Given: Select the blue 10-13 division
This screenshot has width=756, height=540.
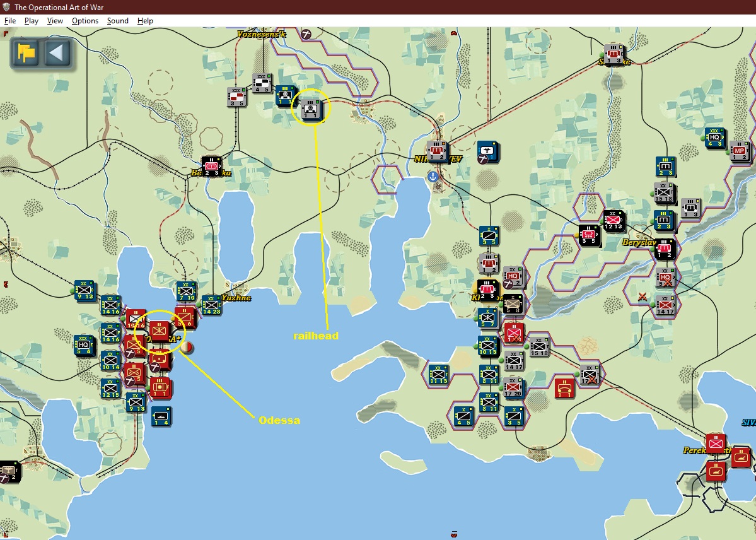Looking at the screenshot, I should 488,346.
